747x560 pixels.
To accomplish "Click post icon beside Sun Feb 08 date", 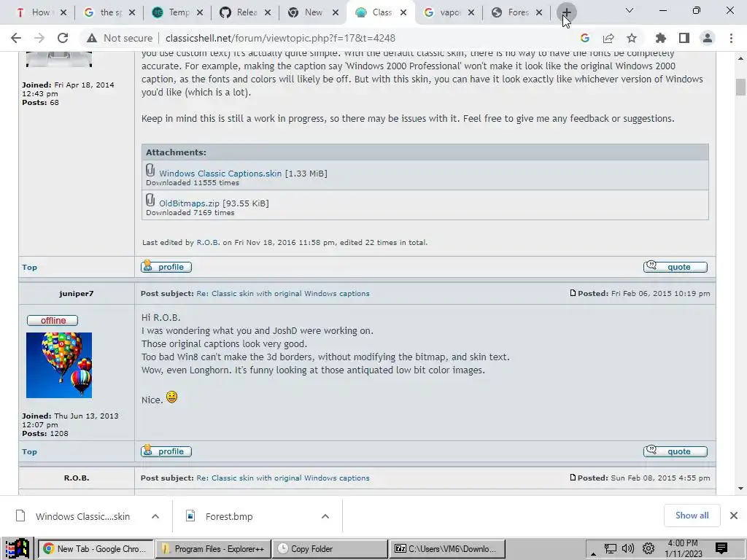I will point(573,477).
